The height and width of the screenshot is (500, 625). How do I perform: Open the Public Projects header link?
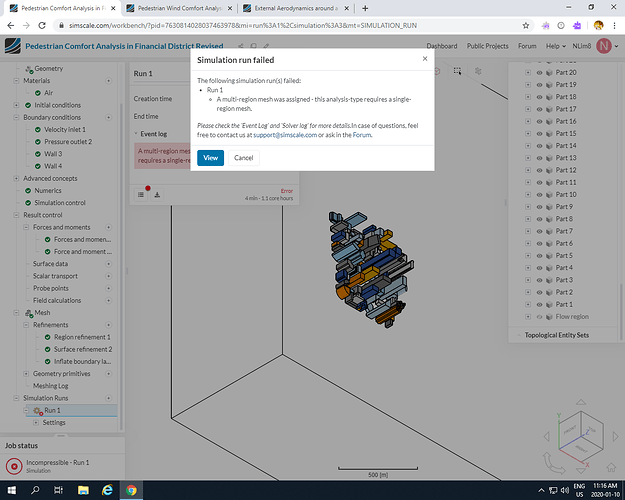(x=487, y=46)
